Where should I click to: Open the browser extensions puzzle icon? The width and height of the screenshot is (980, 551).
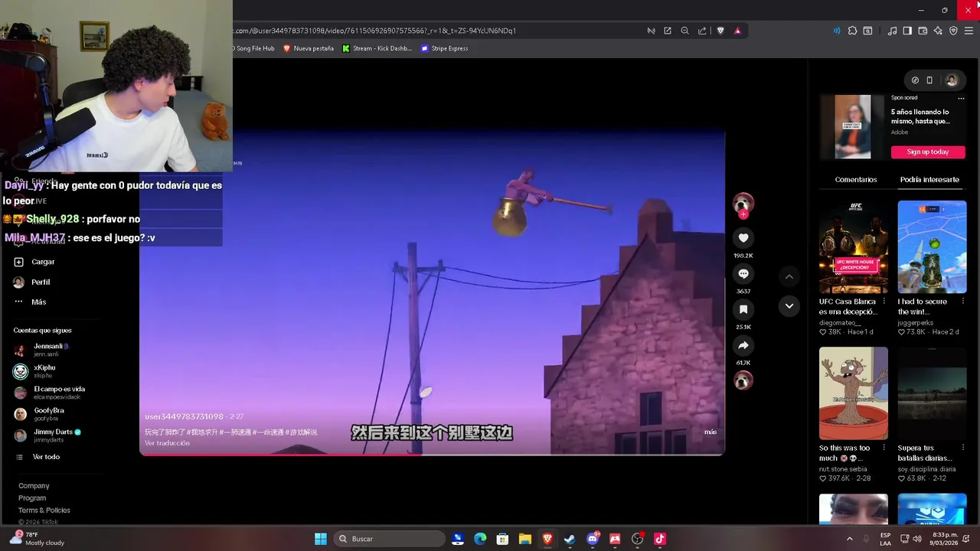pyautogui.click(x=852, y=31)
